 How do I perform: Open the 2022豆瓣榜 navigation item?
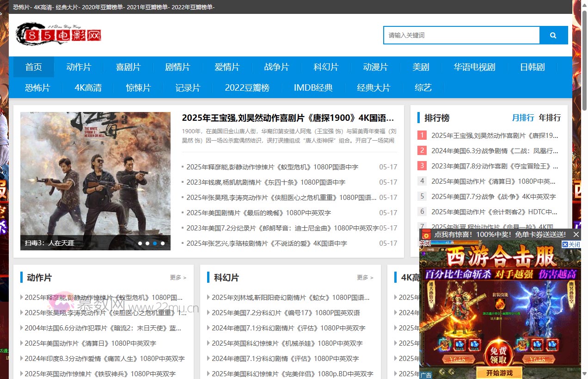point(247,87)
